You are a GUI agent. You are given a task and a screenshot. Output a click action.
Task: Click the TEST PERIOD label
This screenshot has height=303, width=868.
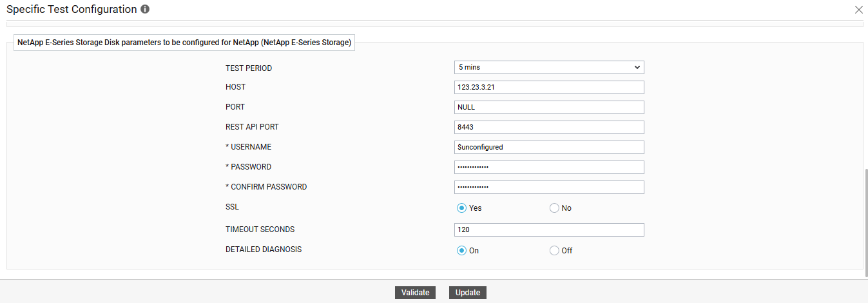pyautogui.click(x=249, y=68)
